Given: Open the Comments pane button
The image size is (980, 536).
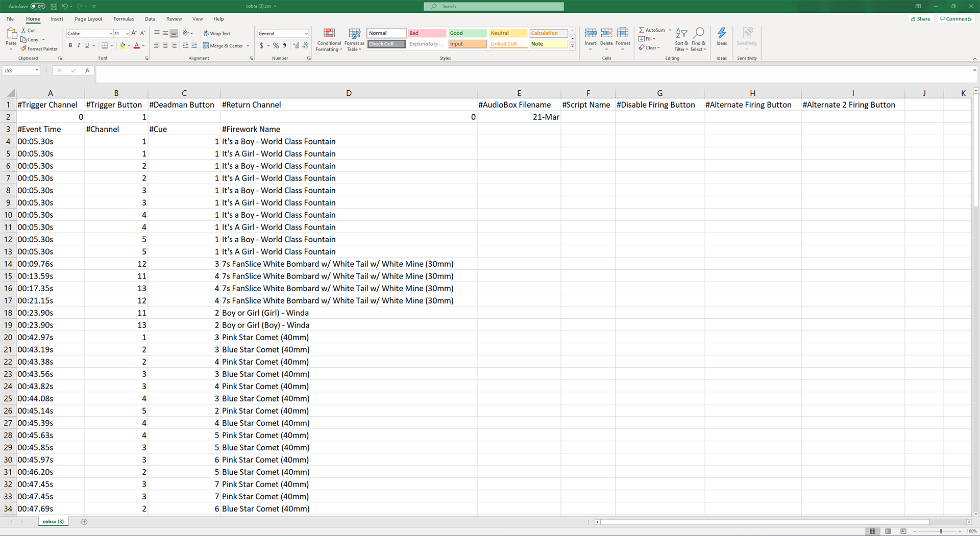Looking at the screenshot, I should point(955,19).
